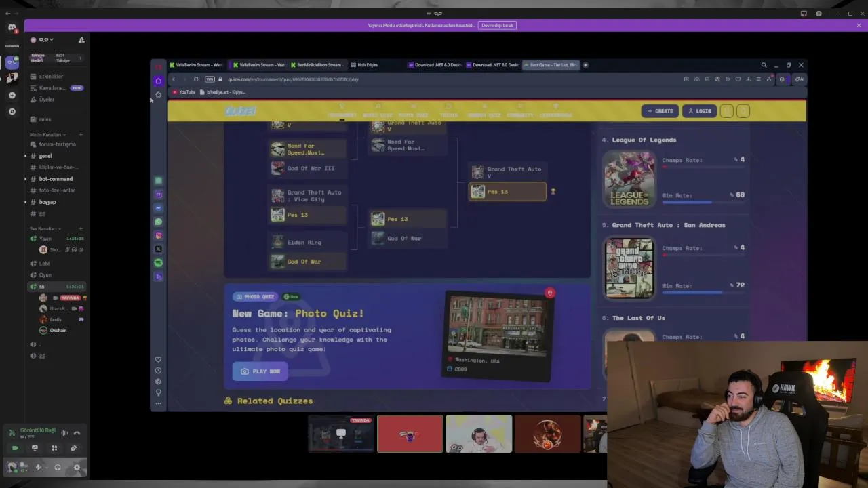
Task: Open Grand Theft Auto San Andreas cover thumbnail
Action: pyautogui.click(x=629, y=268)
